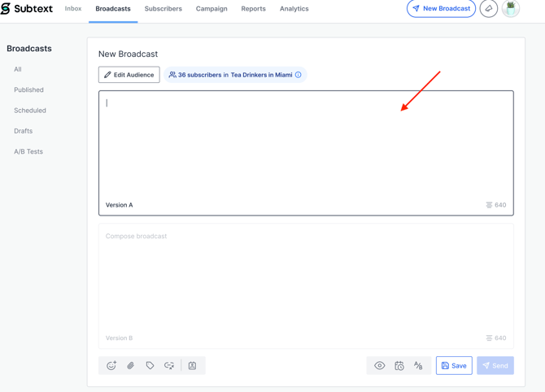Schedule broadcast with calendar clock icon
The height and width of the screenshot is (392, 545).
(x=399, y=366)
